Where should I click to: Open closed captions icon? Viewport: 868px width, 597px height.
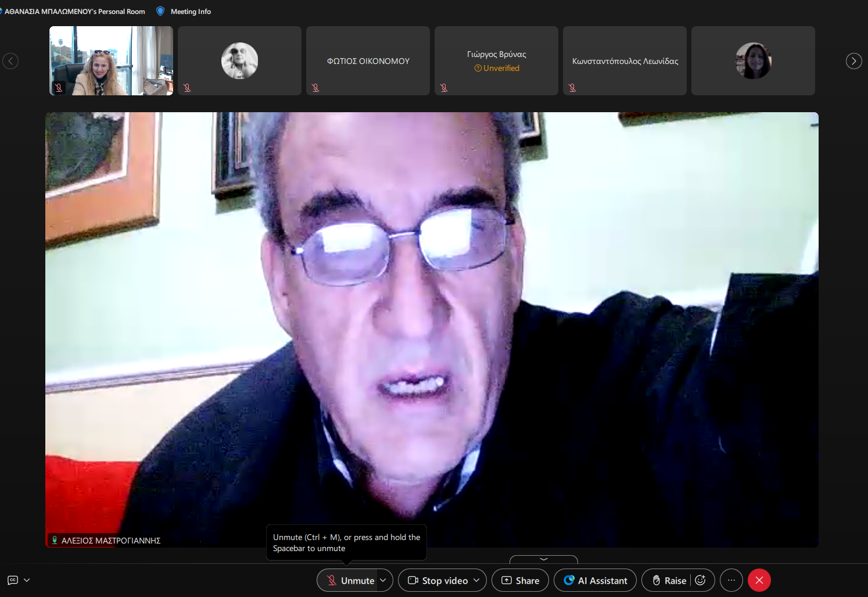point(13,580)
